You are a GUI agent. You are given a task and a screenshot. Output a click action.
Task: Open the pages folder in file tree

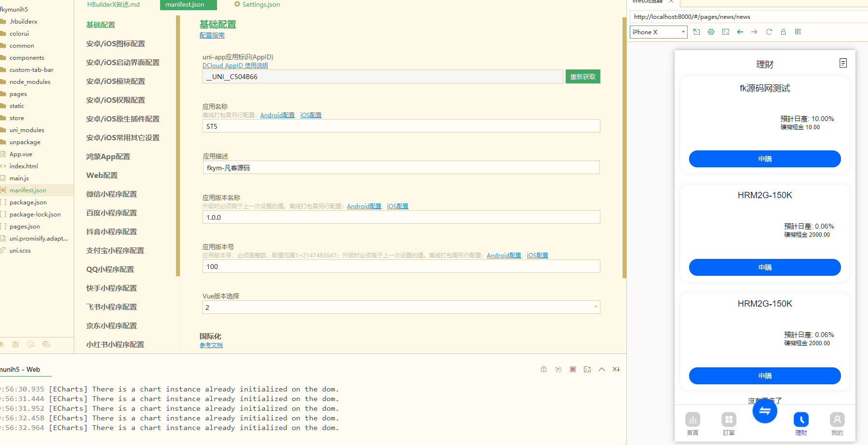coord(18,94)
